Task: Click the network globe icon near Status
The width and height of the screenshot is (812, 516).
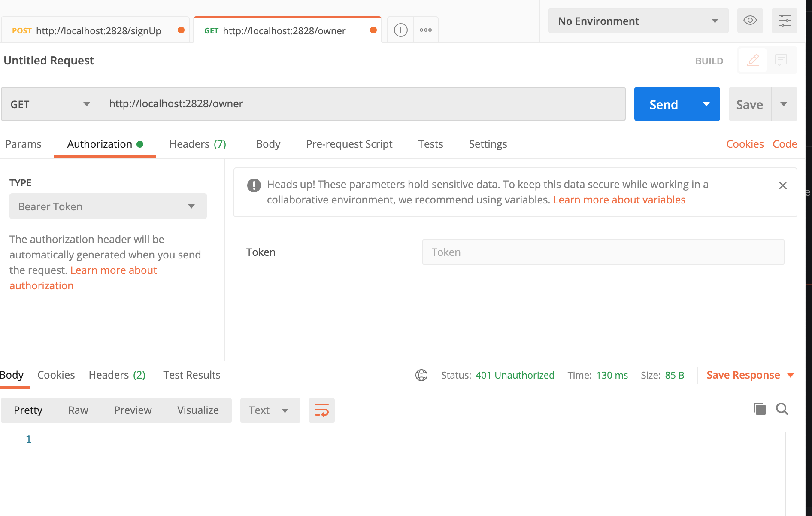Action: click(421, 375)
